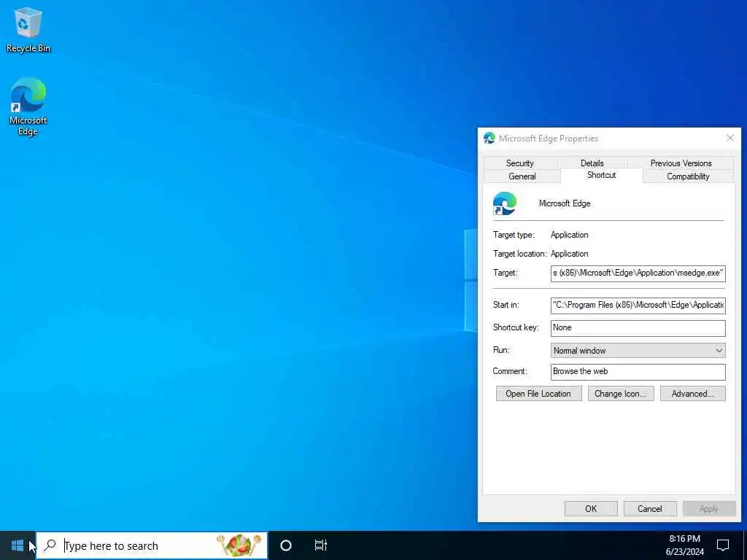Image resolution: width=747 pixels, height=560 pixels.
Task: Click in the Target path field
Action: 638,273
